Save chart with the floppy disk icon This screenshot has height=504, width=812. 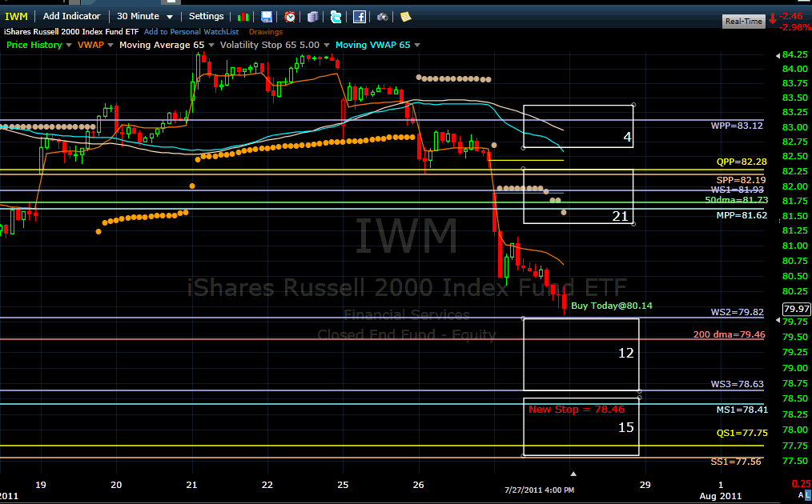click(x=267, y=17)
